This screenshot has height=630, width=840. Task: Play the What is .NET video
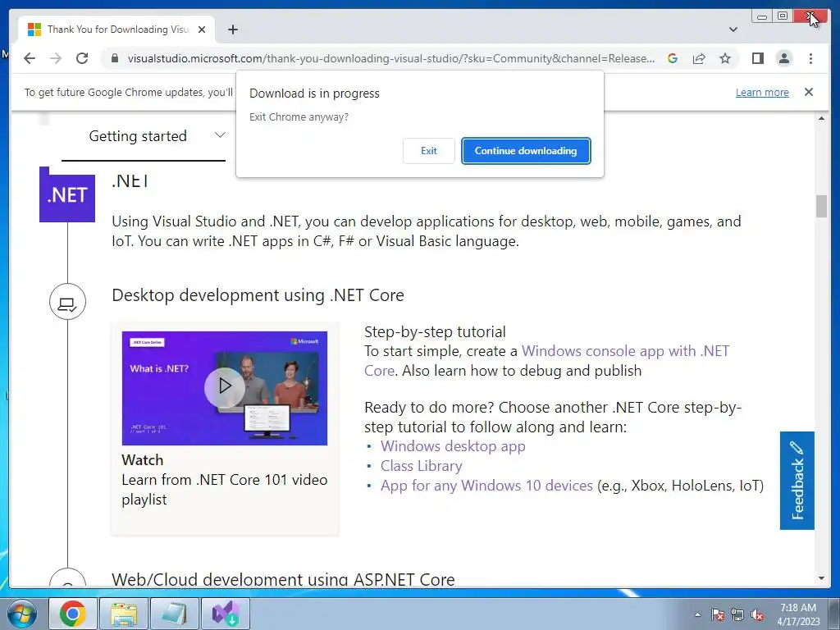[225, 386]
